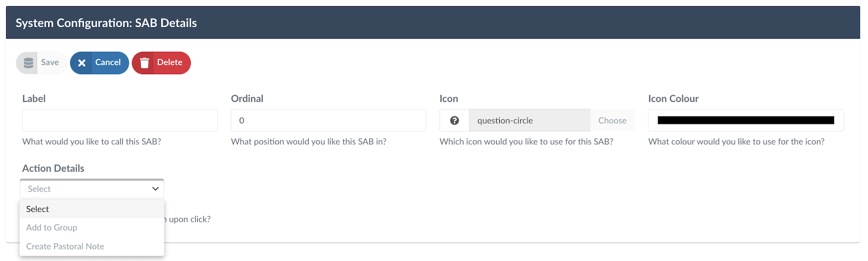Click the question-circle icon name field

[x=529, y=121]
